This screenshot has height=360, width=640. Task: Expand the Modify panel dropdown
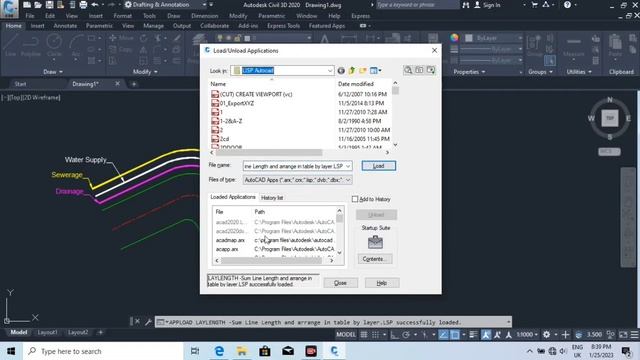[x=145, y=72]
